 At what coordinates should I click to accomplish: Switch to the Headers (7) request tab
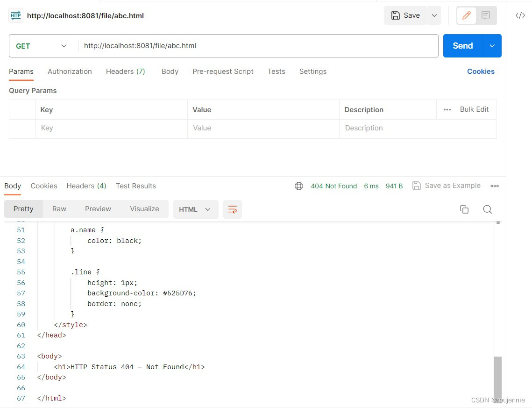125,71
